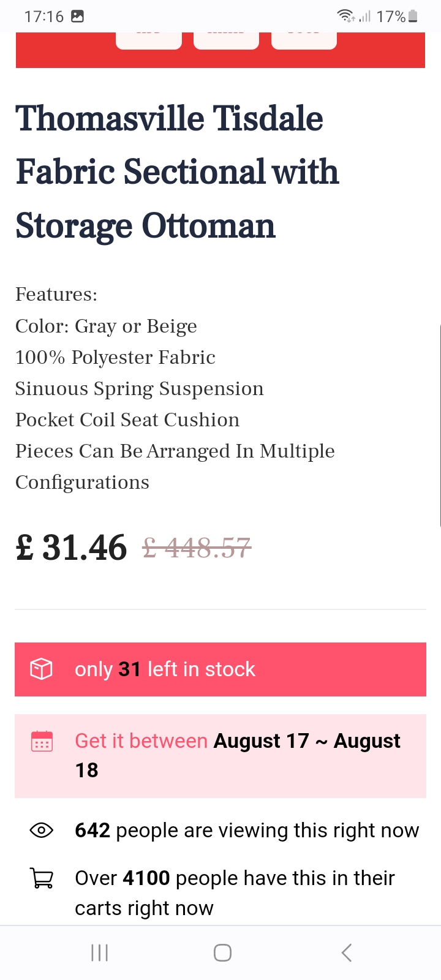Select the eye icon beside viewer count

[x=40, y=830]
